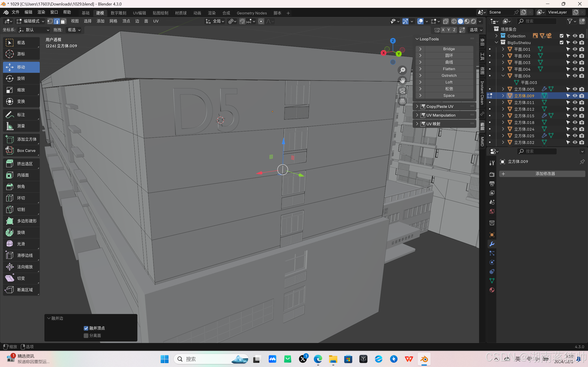Select the 内插面 inset faces tool
588x367 pixels.
pos(21,175)
